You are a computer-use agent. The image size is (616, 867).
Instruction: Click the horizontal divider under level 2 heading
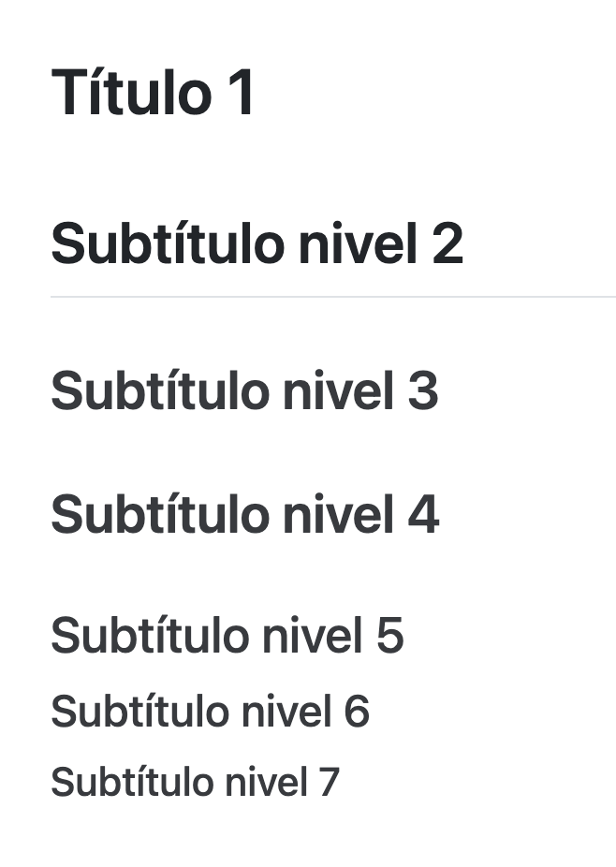[333, 297]
